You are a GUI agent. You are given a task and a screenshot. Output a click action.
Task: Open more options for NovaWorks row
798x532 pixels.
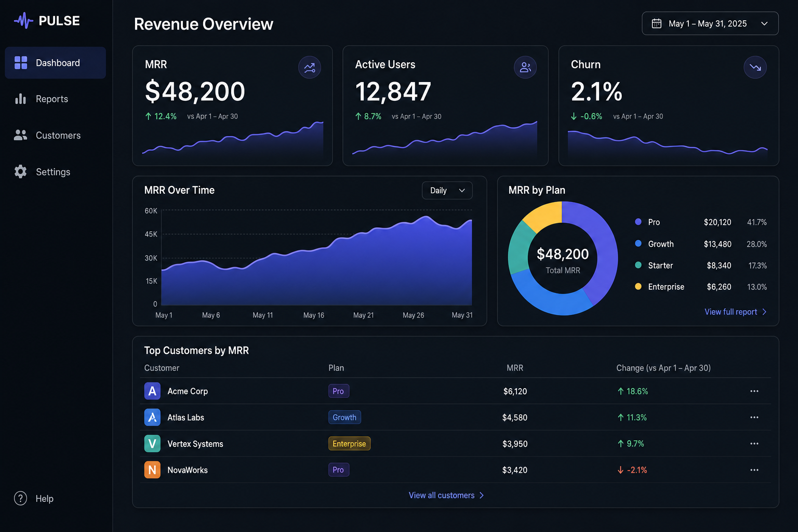click(x=754, y=470)
